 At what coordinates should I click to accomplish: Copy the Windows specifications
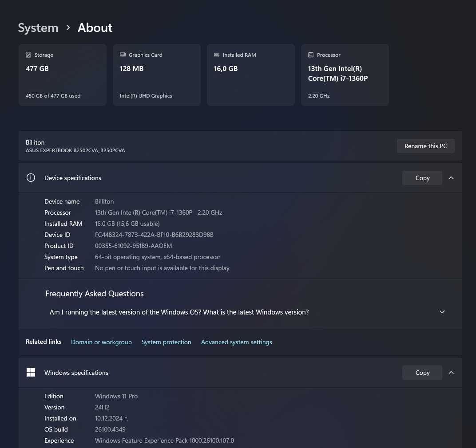point(422,373)
